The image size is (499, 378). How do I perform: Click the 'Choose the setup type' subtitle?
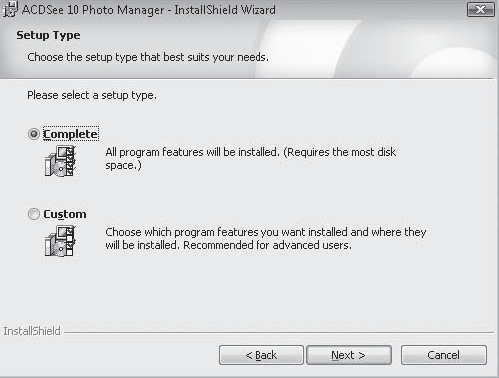(x=148, y=57)
